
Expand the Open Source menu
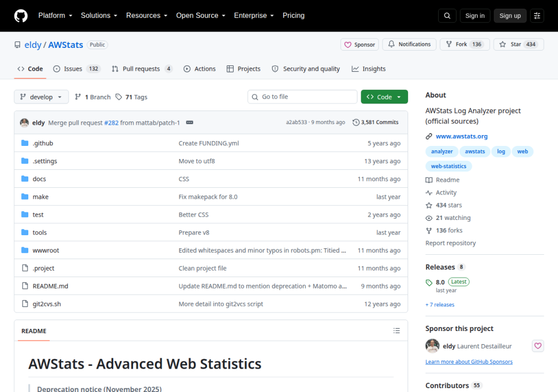[x=201, y=16]
